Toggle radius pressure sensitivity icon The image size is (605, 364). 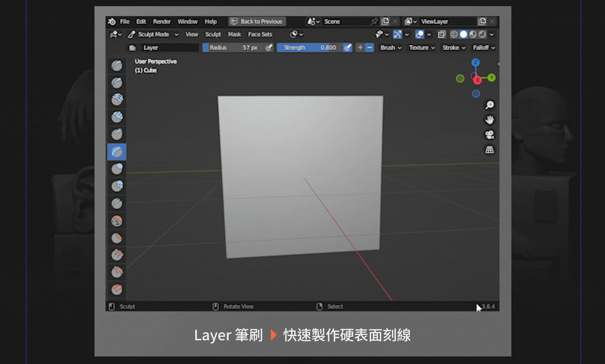(269, 47)
